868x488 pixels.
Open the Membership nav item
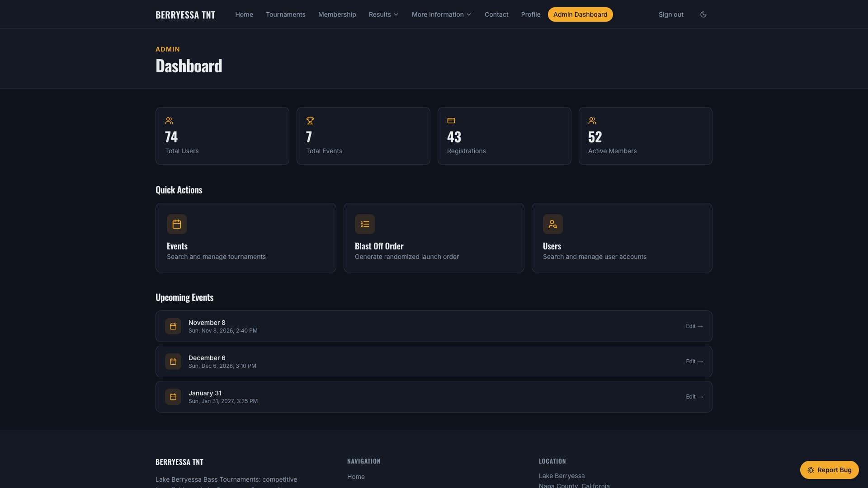point(337,14)
